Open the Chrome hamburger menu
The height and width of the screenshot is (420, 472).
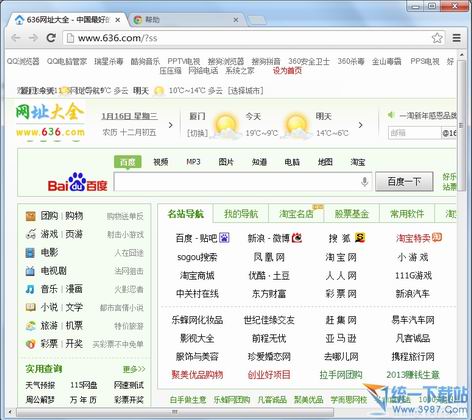click(x=457, y=38)
